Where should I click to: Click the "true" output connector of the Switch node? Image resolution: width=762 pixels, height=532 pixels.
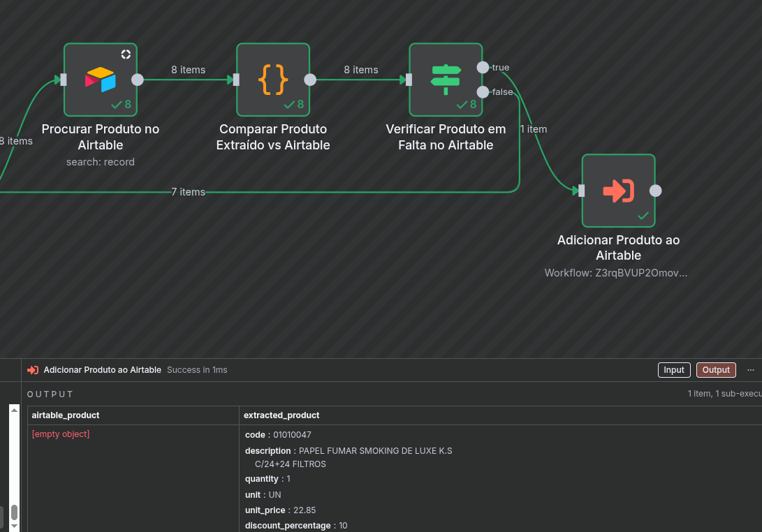(x=483, y=68)
